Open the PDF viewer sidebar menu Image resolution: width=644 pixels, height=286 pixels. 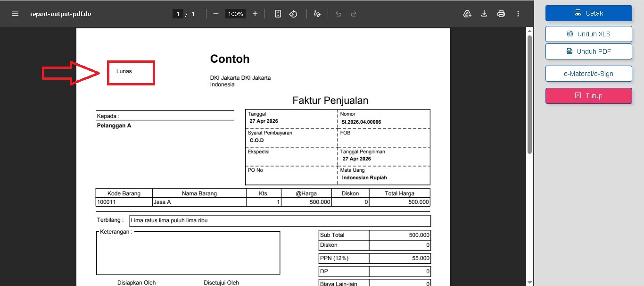point(15,14)
